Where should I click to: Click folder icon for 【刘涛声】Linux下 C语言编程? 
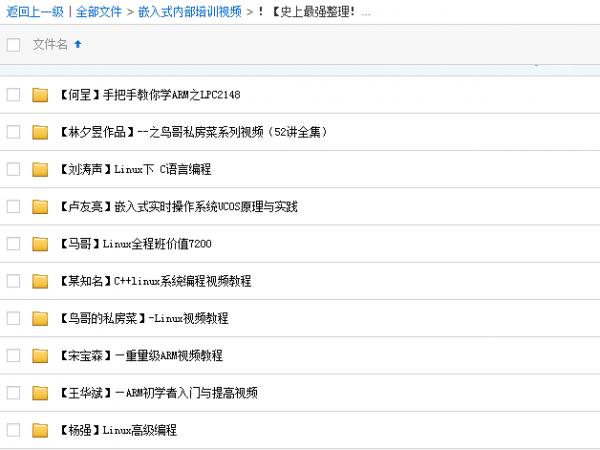click(40, 169)
